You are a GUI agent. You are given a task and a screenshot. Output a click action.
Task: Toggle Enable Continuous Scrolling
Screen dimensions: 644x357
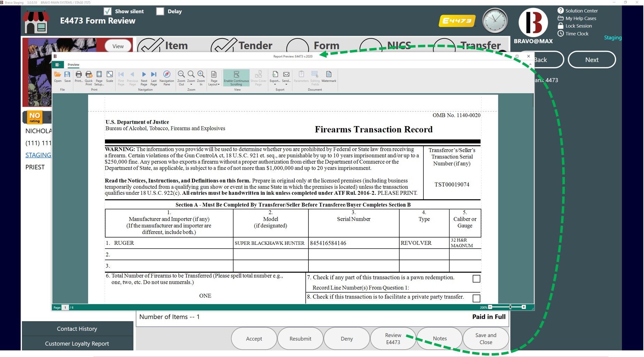pos(236,78)
